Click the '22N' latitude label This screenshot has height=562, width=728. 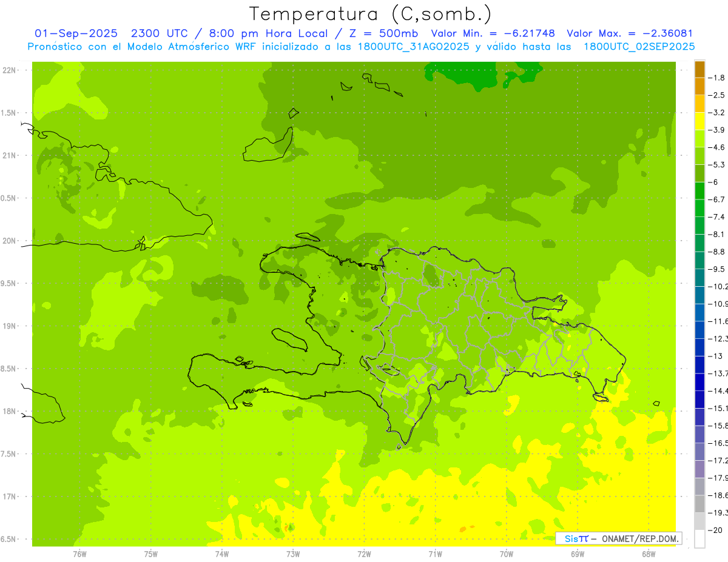click(8, 70)
